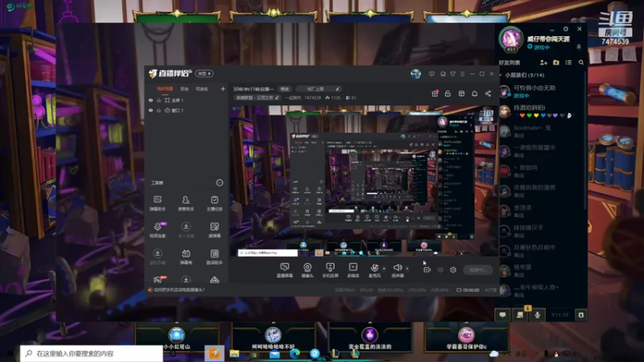
Task: Open the 读弹幕 tool
Action: pyautogui.click(x=214, y=230)
